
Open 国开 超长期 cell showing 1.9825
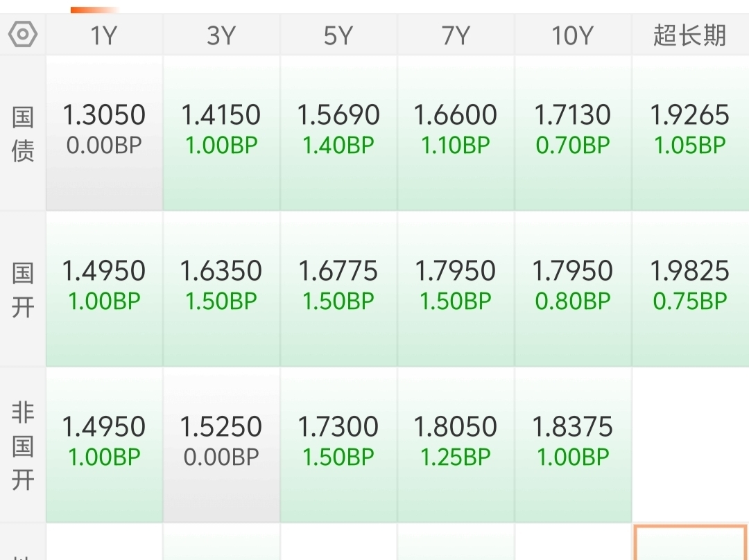pos(690,289)
